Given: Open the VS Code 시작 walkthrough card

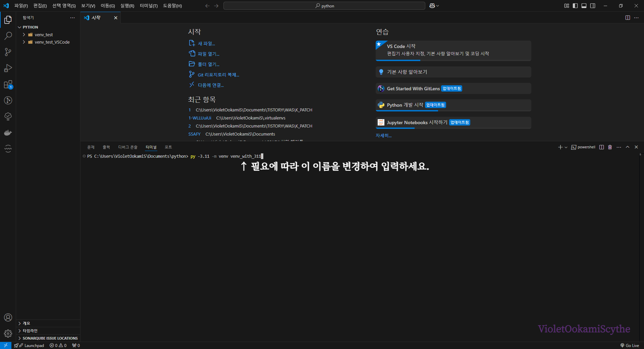Looking at the screenshot, I should tap(453, 51).
